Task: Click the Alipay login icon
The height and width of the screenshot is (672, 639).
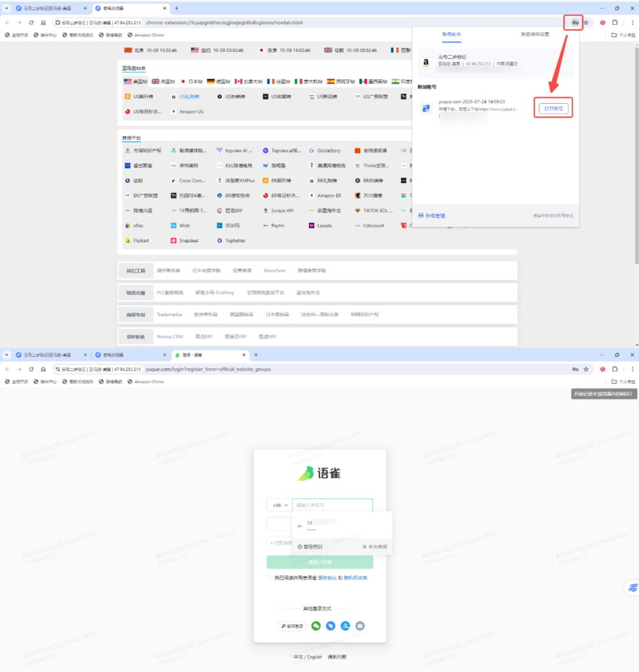Action: click(x=345, y=626)
